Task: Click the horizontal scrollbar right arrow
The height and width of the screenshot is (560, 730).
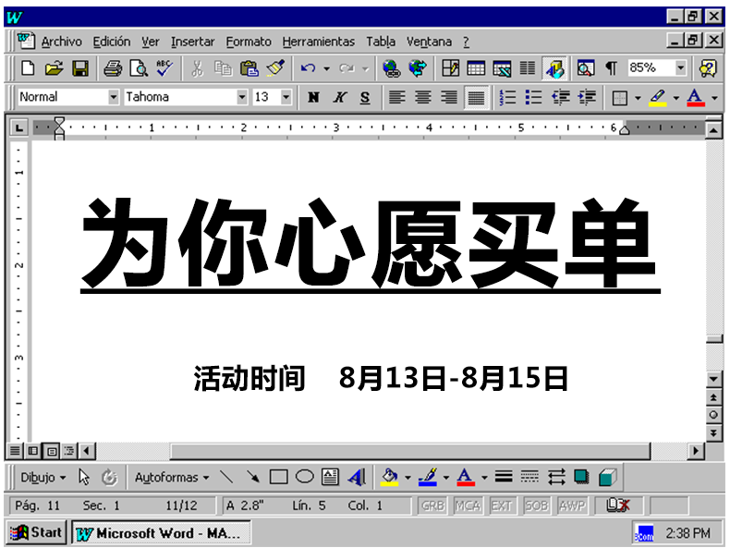Action: click(x=696, y=451)
